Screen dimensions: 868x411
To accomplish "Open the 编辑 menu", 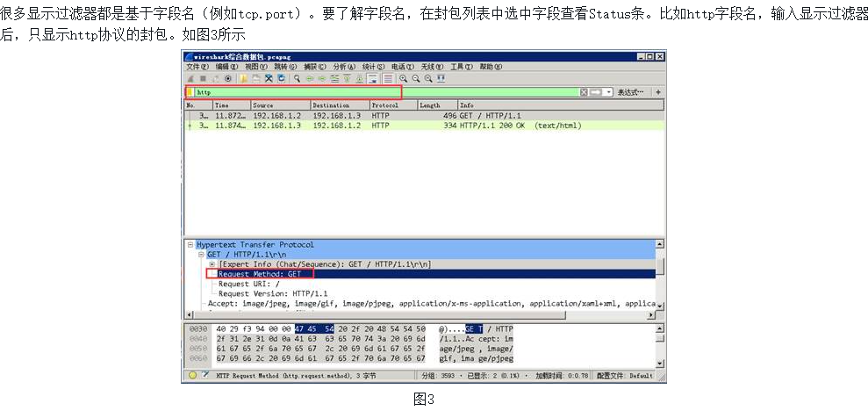I will coord(226,67).
